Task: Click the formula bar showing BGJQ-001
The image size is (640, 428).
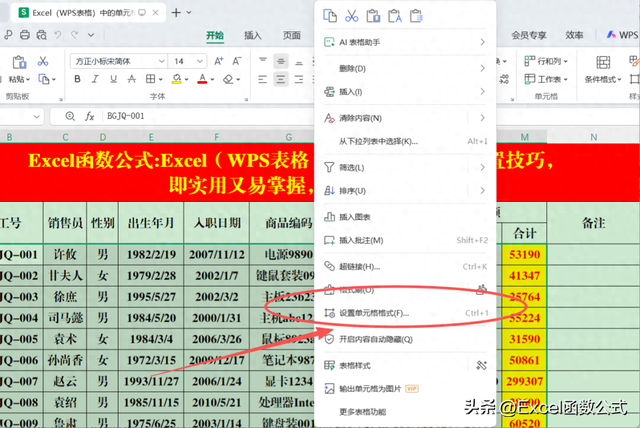Action: click(x=200, y=115)
